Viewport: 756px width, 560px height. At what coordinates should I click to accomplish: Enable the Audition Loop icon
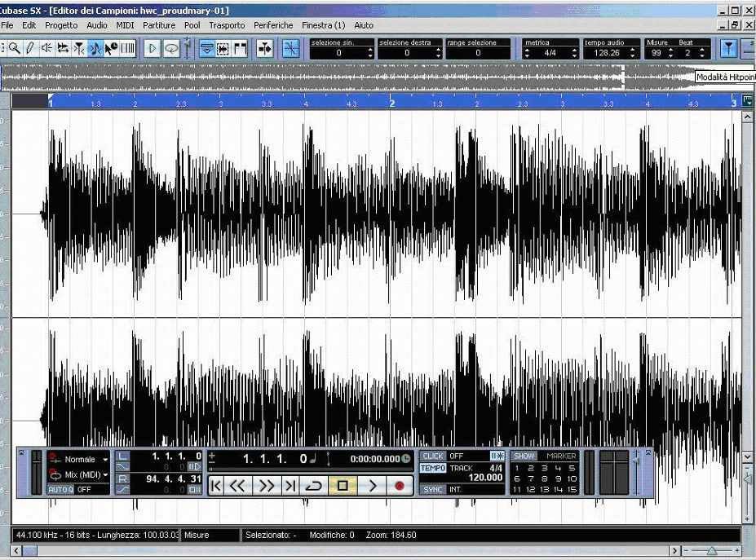click(171, 48)
